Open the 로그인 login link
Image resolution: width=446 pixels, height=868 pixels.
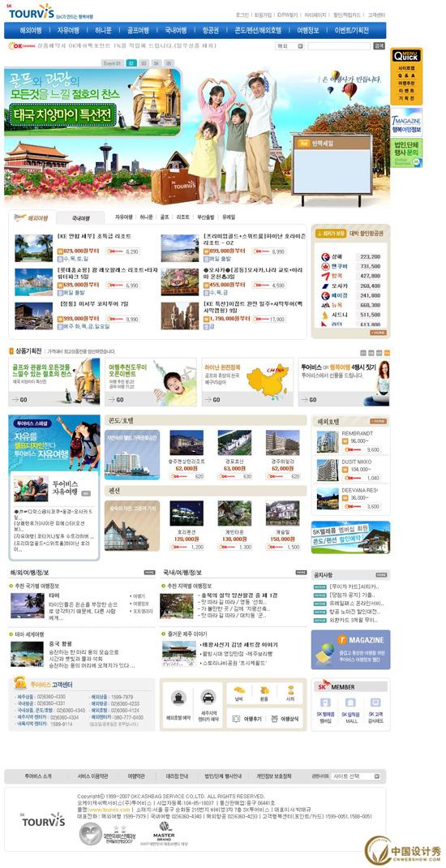242,15
